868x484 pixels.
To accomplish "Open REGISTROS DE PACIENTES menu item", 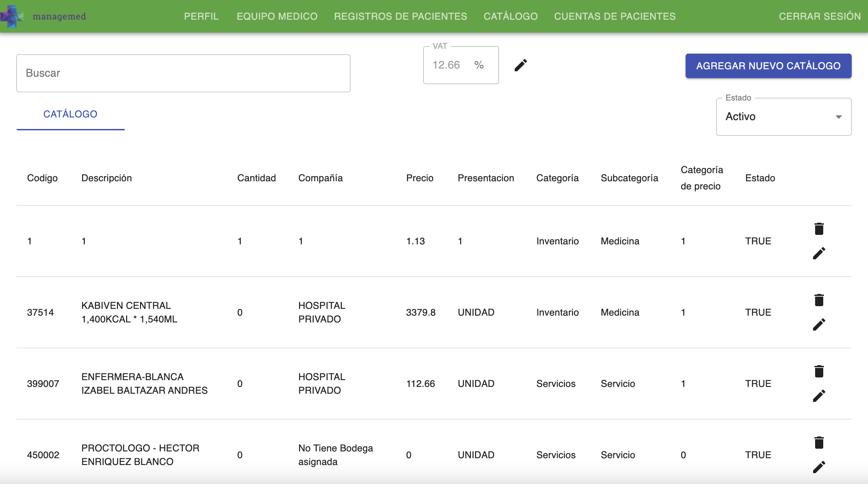I will (x=400, y=16).
